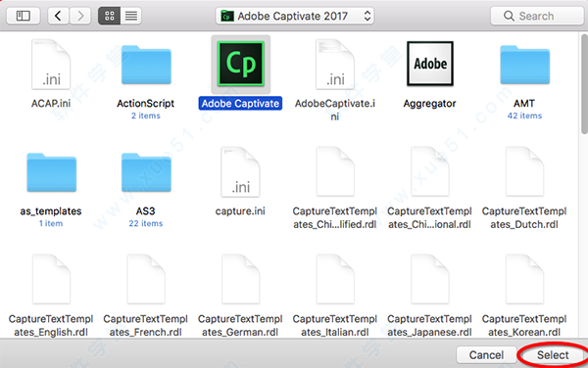Click the '2 items' label under ActionScript
Image resolution: width=588 pixels, height=368 pixels.
tap(146, 115)
